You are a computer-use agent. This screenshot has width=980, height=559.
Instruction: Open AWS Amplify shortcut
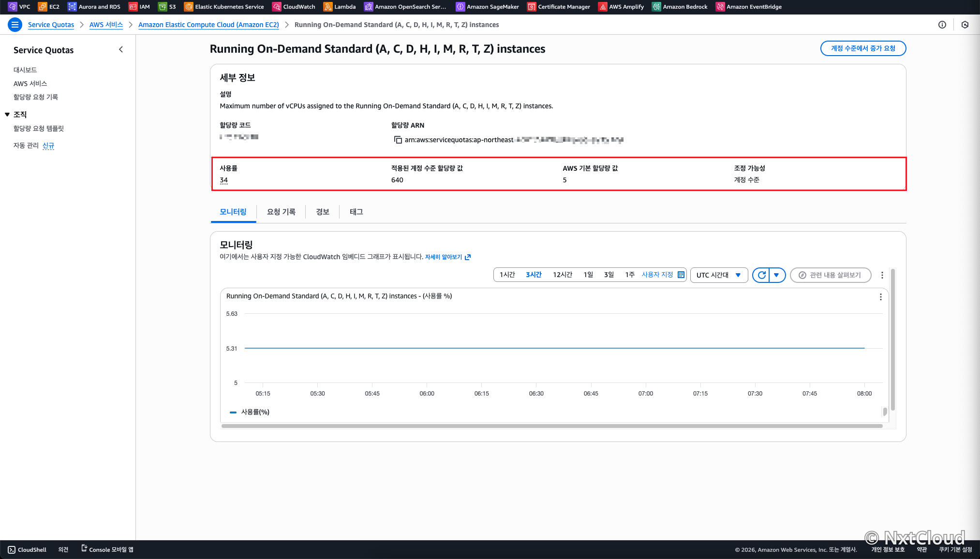pos(621,7)
